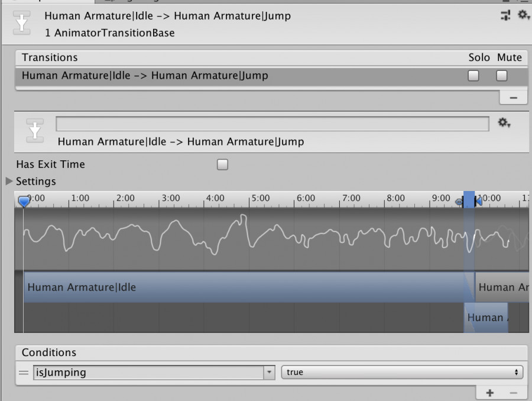The height and width of the screenshot is (401, 532).
Task: Click the transition icon beside name field
Action: click(x=35, y=131)
